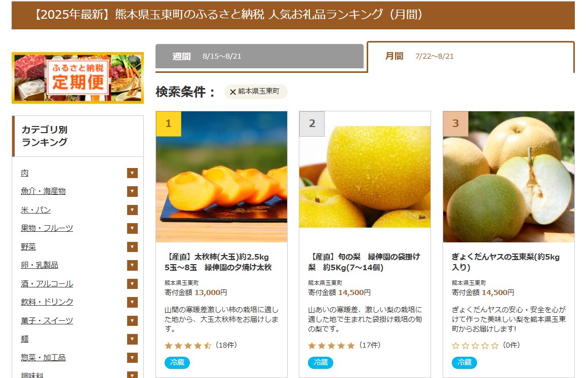Expand the 魚介・海産物 category arrow
This screenshot has width=588, height=378.
click(132, 191)
